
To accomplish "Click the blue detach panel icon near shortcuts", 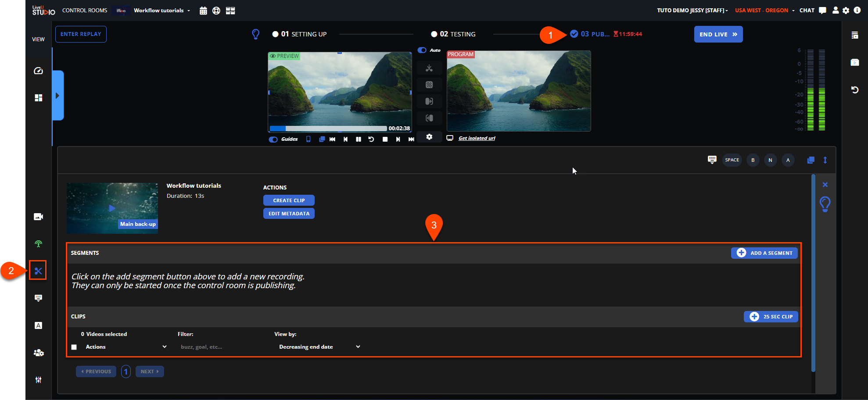I will pyautogui.click(x=811, y=160).
